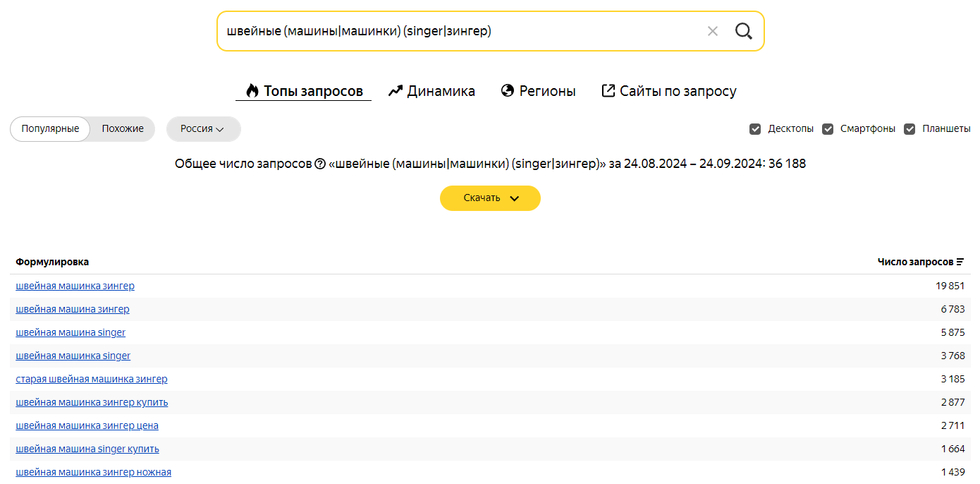Open the query швейная машина зингер
The height and width of the screenshot is (484, 980).
tap(73, 309)
